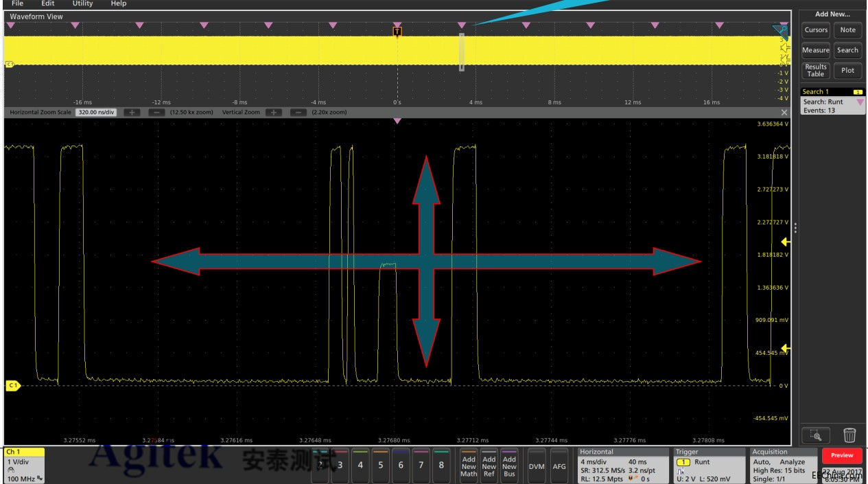Click the Cursors button

pos(816,30)
